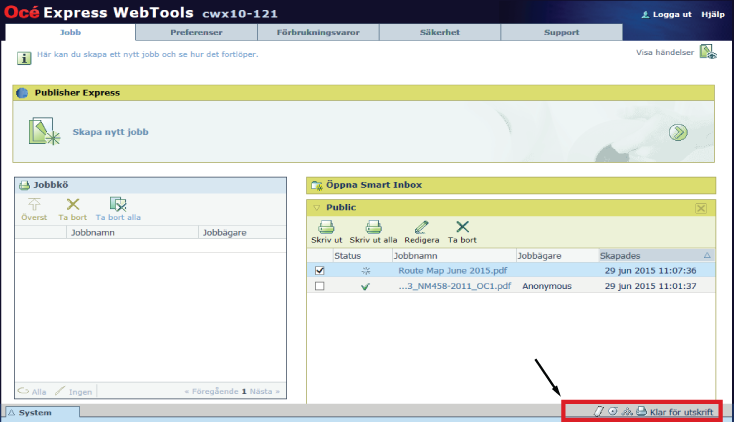Click the Publisher Express globe icon
Screen dimensions: 734x422
click(22, 93)
